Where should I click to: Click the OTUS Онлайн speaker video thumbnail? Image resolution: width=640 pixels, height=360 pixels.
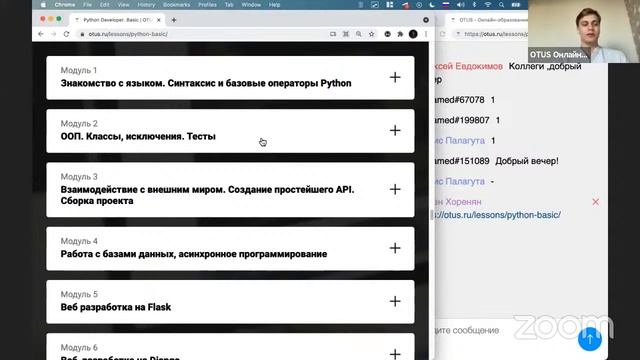pyautogui.click(x=584, y=31)
